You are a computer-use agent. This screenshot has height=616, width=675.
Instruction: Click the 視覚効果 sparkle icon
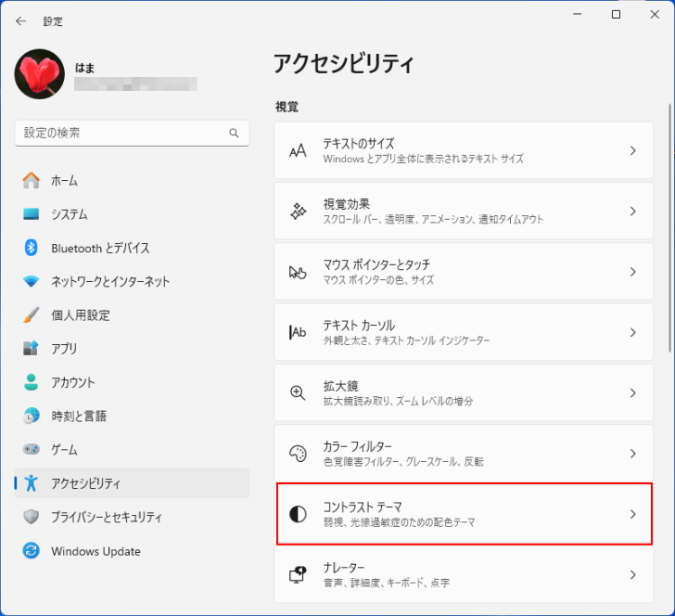point(298,212)
